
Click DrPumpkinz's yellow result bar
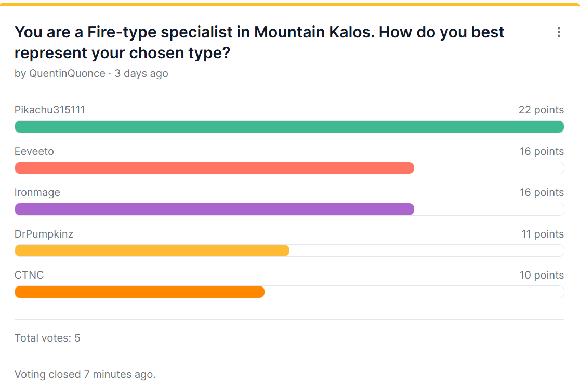point(152,251)
